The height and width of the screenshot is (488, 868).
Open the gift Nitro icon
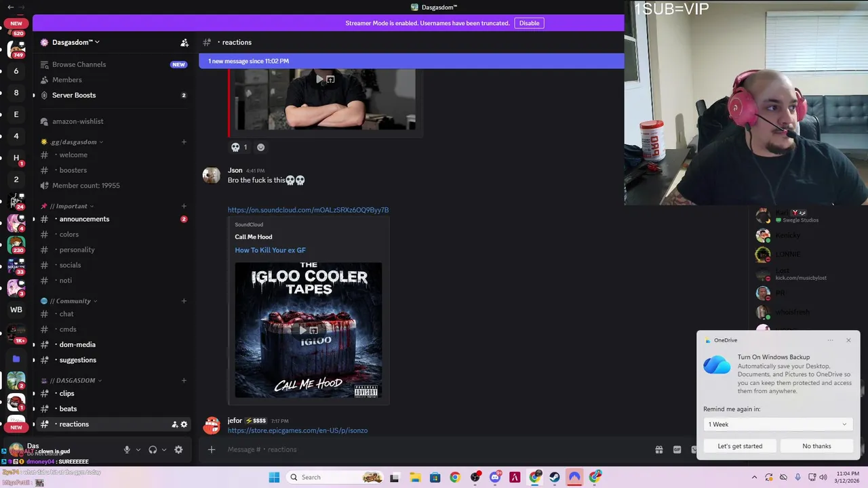658,449
